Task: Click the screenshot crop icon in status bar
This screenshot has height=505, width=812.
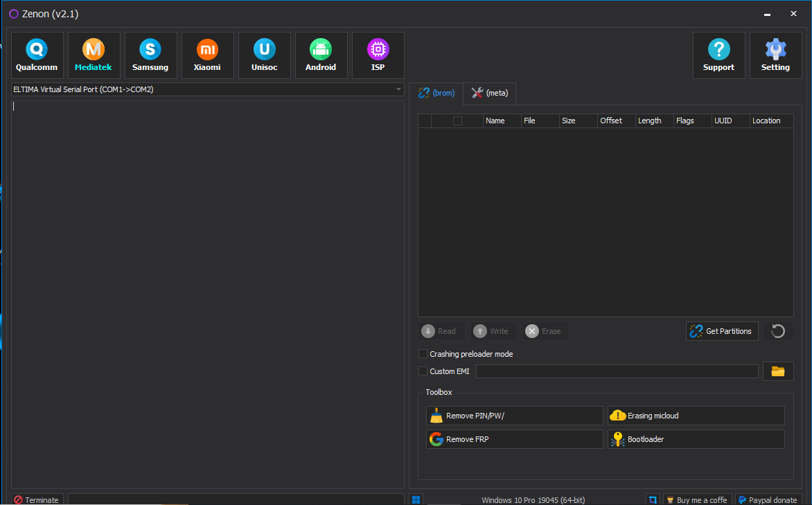Action: point(653,500)
